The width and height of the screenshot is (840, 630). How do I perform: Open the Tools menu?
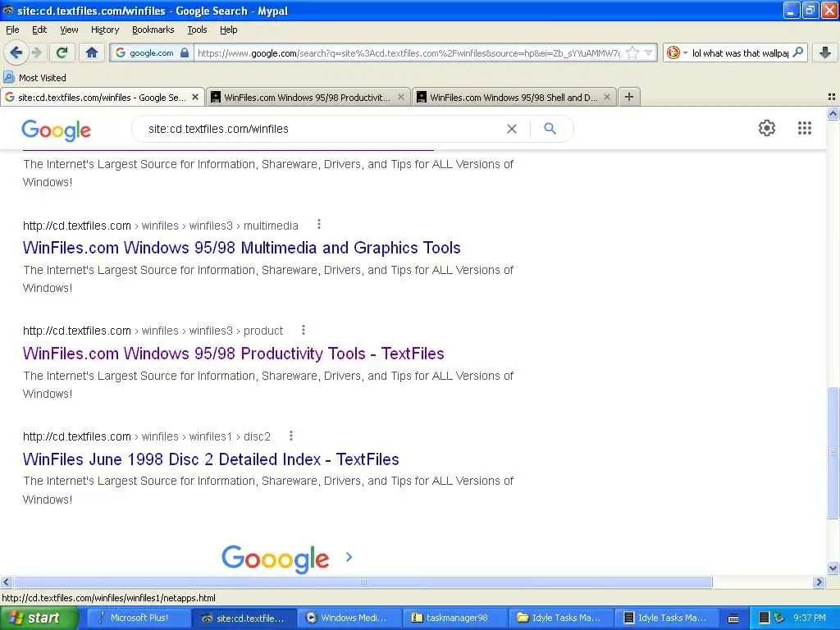[x=197, y=30]
